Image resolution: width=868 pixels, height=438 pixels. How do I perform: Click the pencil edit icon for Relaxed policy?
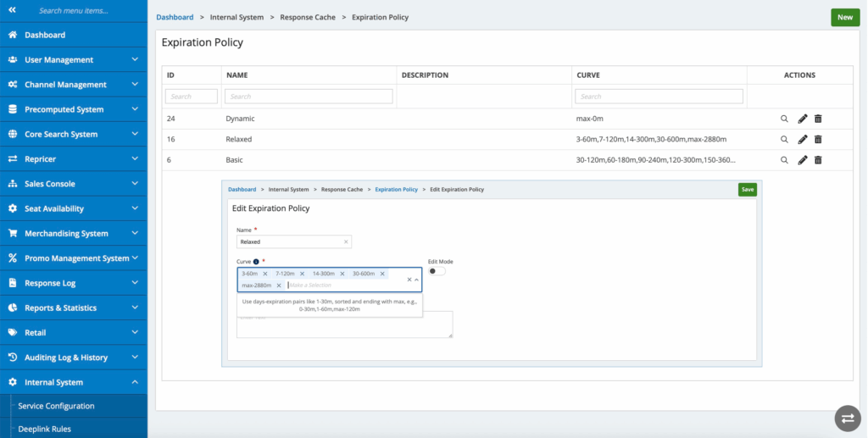point(803,139)
